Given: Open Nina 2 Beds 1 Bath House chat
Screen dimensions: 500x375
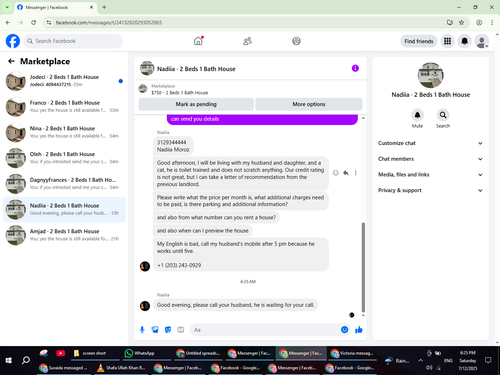Looking at the screenshot, I should click(64, 132).
